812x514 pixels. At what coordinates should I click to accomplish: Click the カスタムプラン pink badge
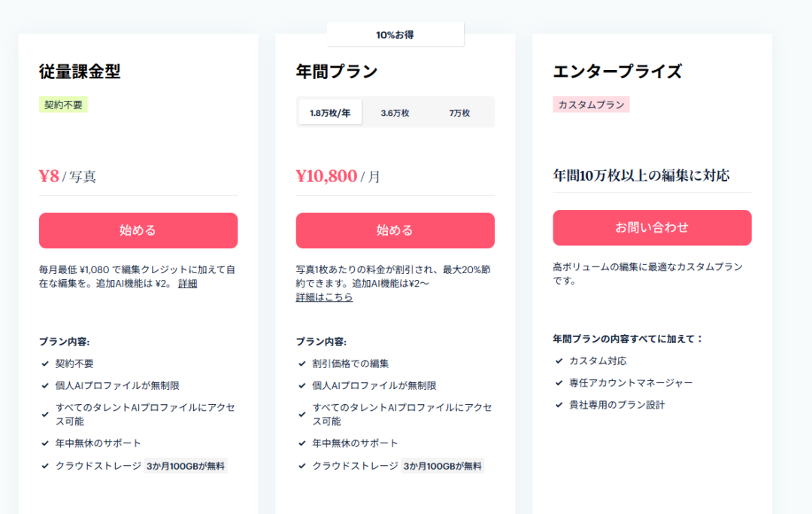click(591, 105)
